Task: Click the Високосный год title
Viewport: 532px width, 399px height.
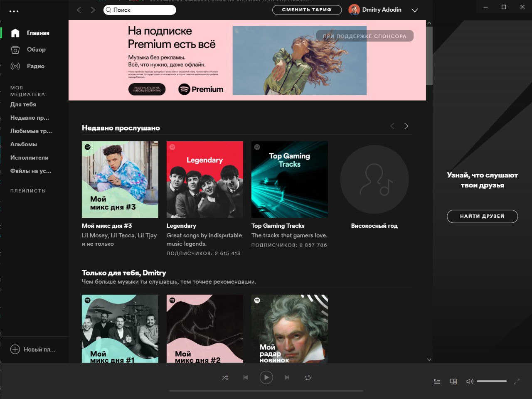Action: point(374,226)
